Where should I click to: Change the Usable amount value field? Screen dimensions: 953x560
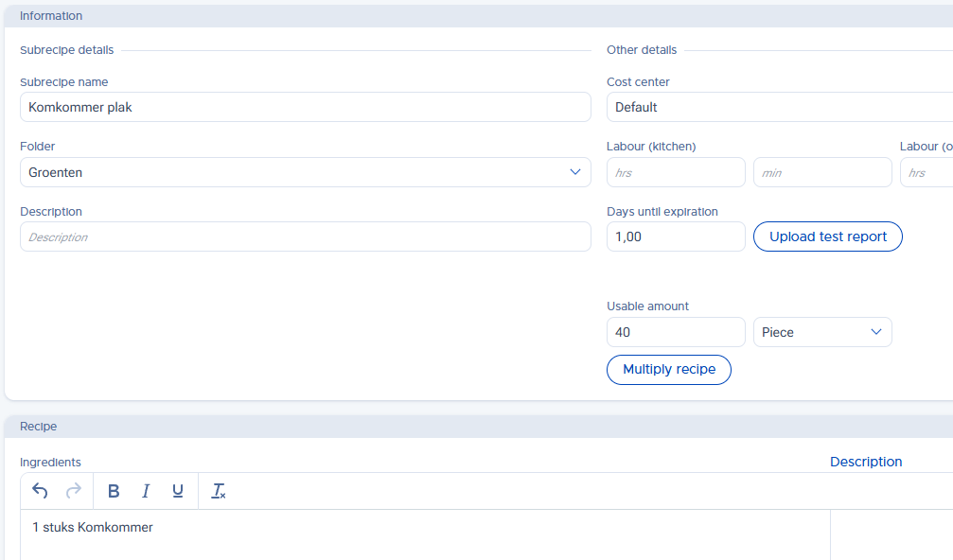676,332
